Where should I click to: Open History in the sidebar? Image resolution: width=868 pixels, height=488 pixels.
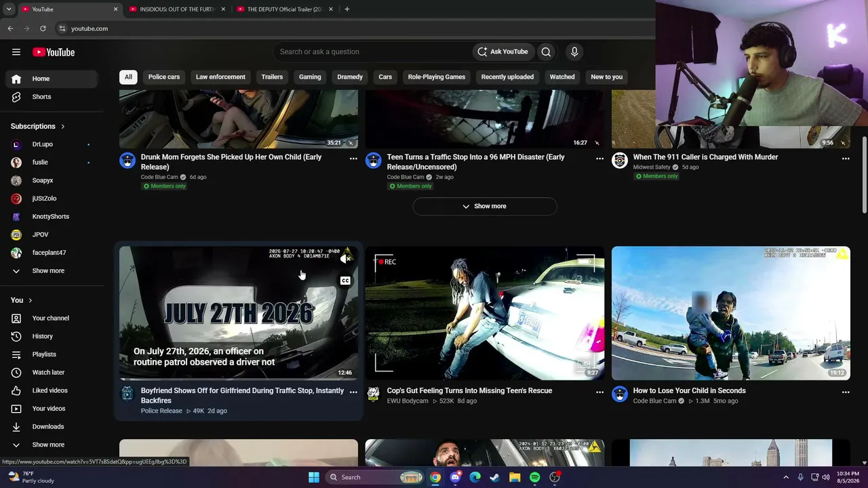click(x=52, y=336)
